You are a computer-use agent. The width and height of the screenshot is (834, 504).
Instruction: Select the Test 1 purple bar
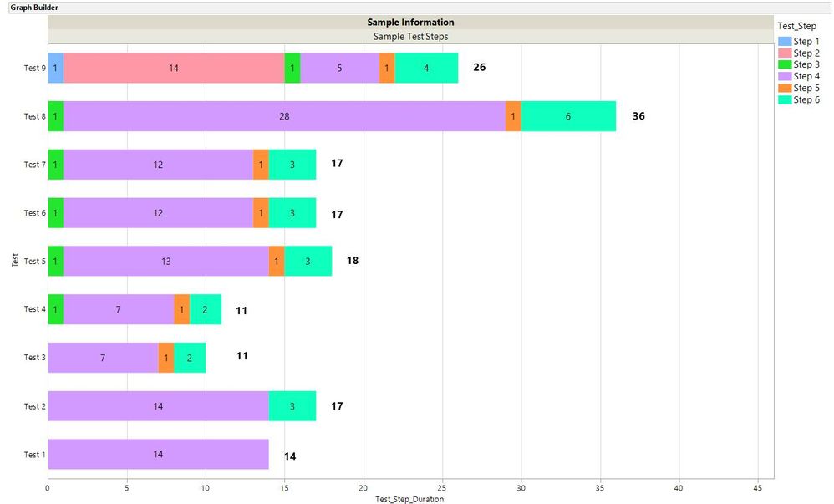[159, 454]
